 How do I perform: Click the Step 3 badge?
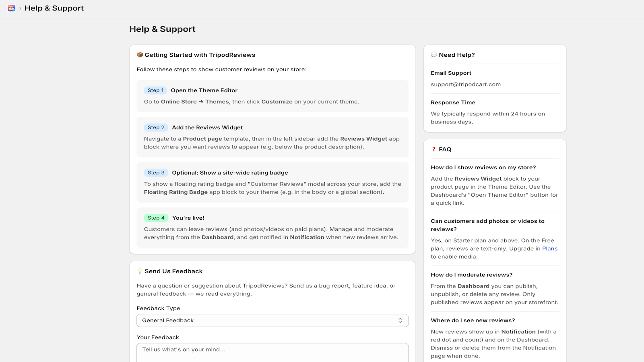point(156,173)
